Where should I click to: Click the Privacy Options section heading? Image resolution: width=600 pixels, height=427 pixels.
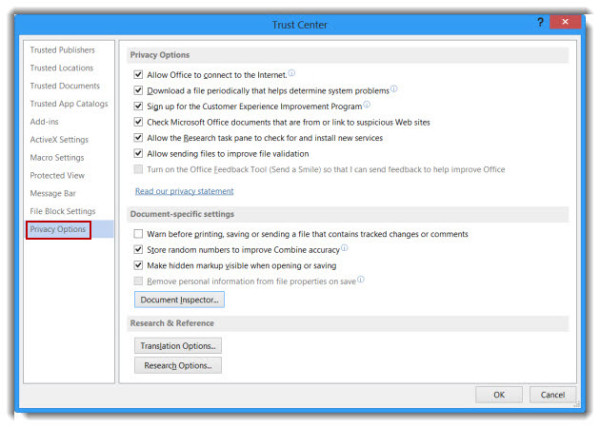[x=160, y=55]
